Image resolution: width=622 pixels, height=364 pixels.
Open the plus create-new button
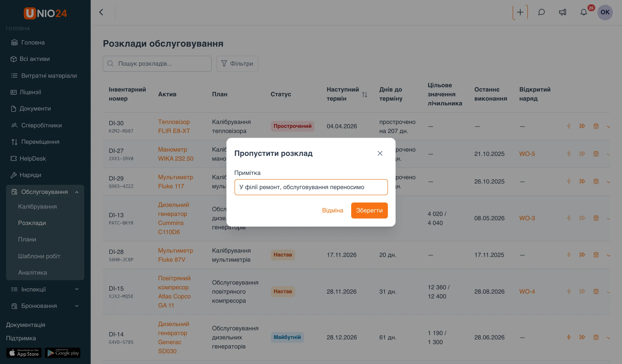tap(520, 12)
